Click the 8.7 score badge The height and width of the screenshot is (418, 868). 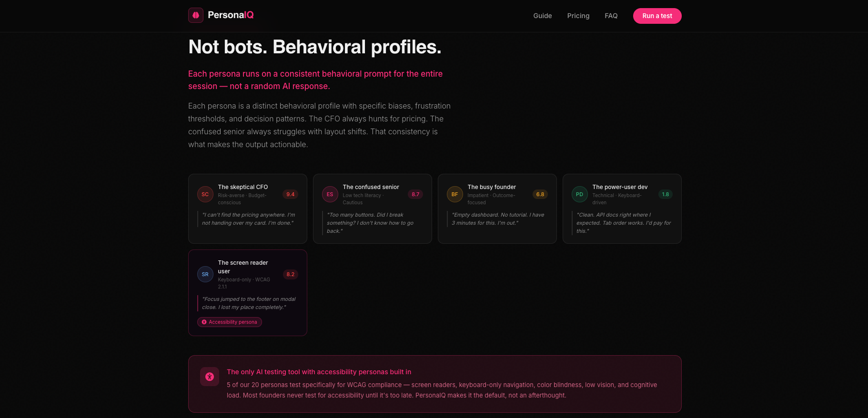tap(415, 194)
